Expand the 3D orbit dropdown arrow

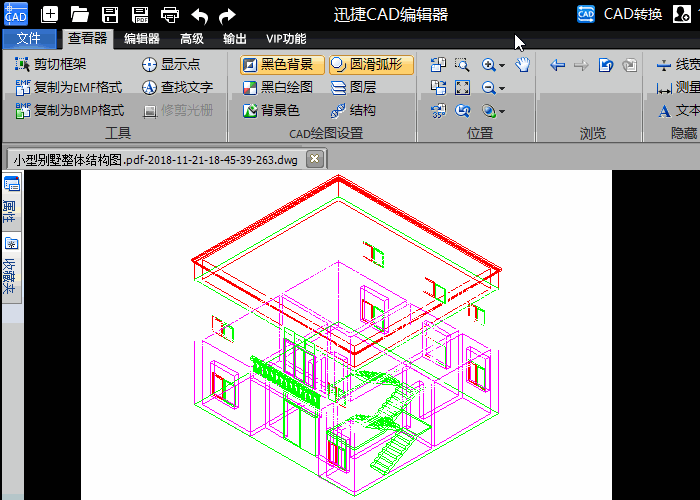(502, 111)
